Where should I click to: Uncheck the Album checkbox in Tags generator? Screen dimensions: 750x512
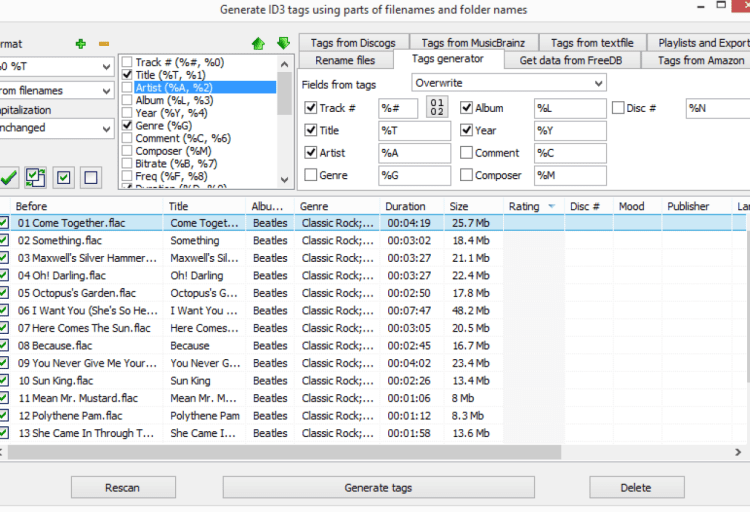tap(466, 108)
